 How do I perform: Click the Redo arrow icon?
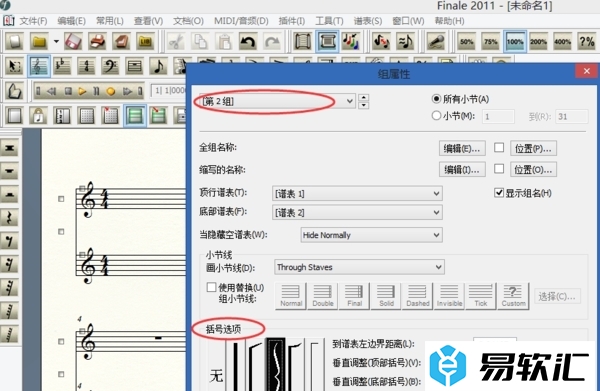pos(272,41)
